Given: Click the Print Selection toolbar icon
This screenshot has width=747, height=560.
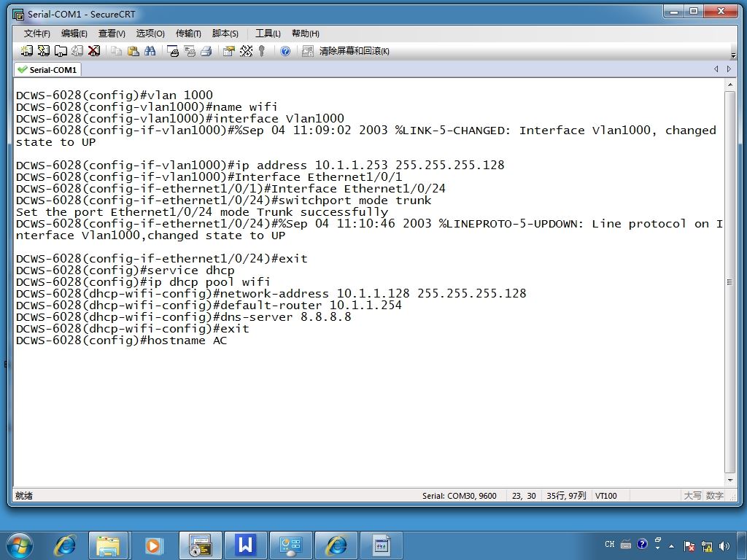Looking at the screenshot, I should tap(190, 51).
